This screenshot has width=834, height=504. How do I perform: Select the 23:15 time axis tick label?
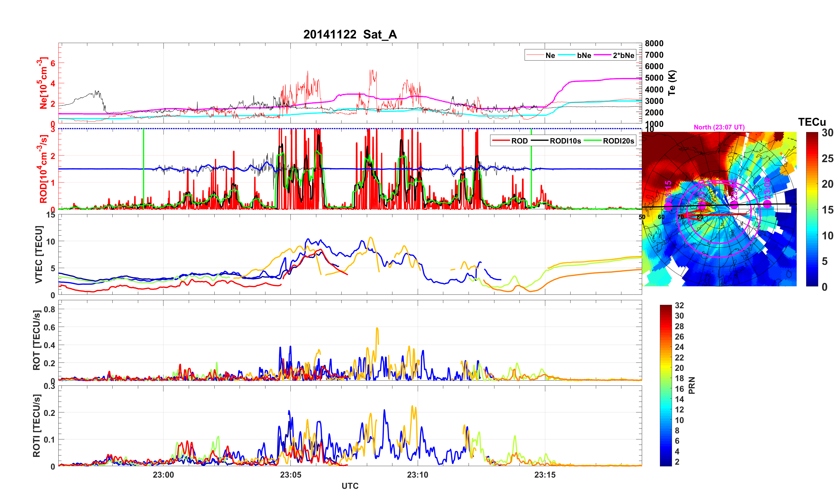click(545, 475)
